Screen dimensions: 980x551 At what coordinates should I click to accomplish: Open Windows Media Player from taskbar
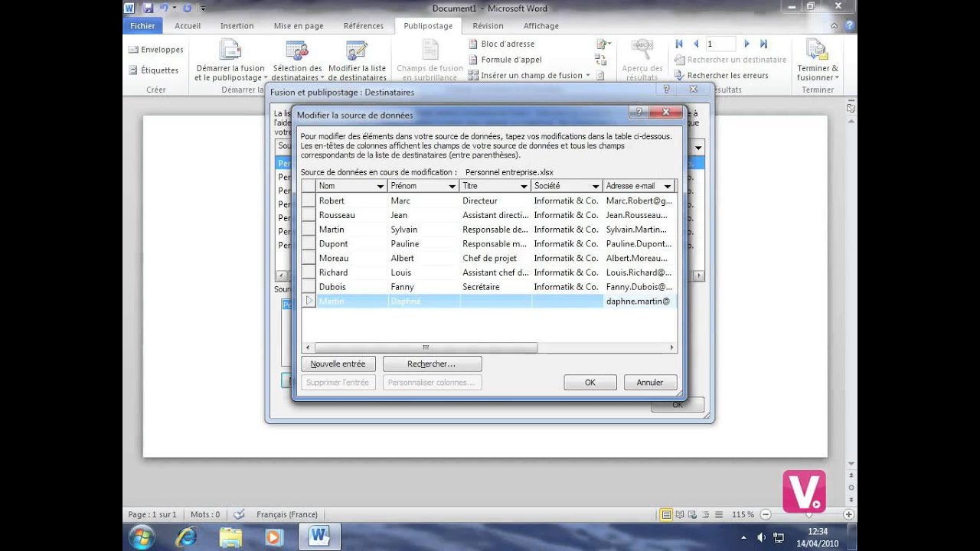click(273, 536)
